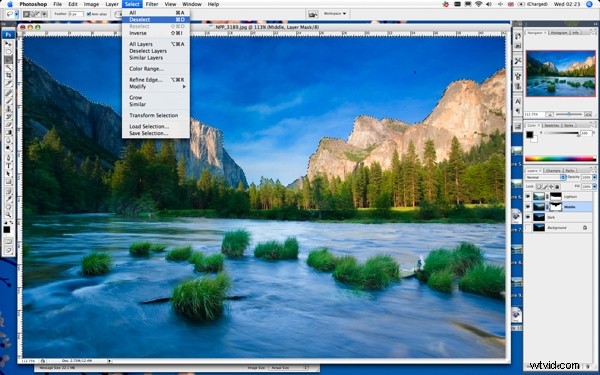
Task: Select the Gradient tool
Action: [8, 132]
